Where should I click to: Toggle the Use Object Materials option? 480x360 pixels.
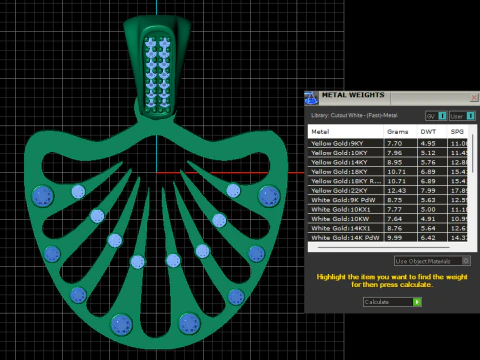[432, 261]
